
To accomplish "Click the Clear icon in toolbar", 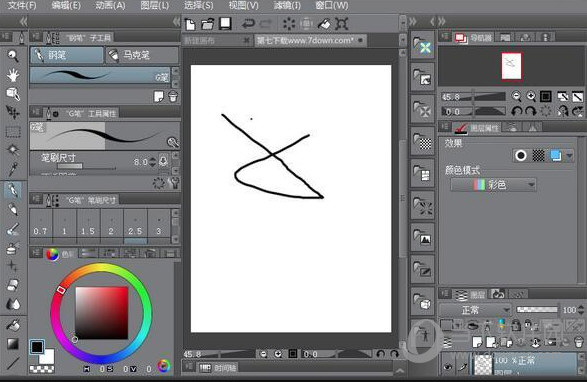I will click(x=289, y=24).
